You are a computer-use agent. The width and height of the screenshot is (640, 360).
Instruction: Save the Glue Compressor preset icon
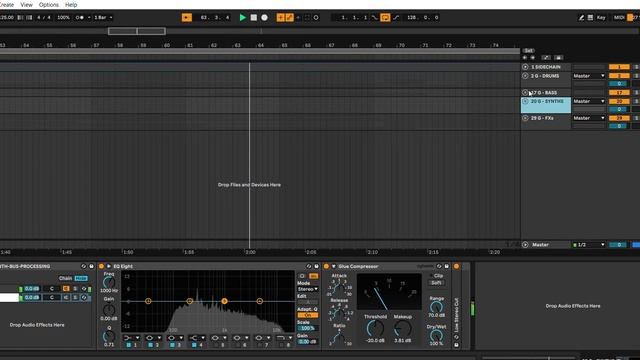pos(447,266)
